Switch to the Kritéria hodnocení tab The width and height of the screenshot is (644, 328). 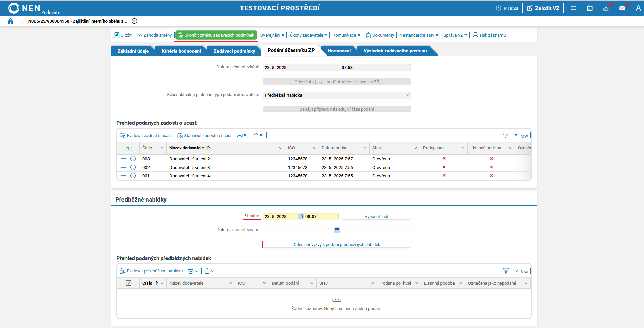click(181, 51)
